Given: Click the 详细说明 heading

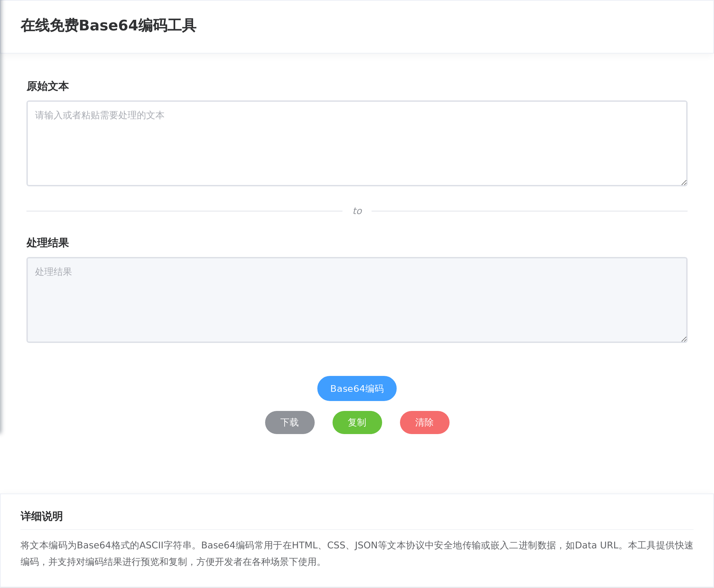Looking at the screenshot, I should coord(42,517).
